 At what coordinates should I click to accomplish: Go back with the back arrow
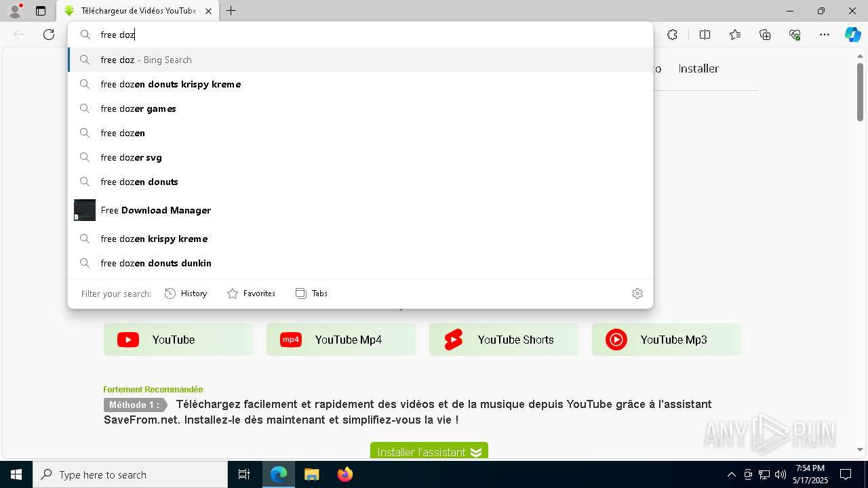point(19,35)
